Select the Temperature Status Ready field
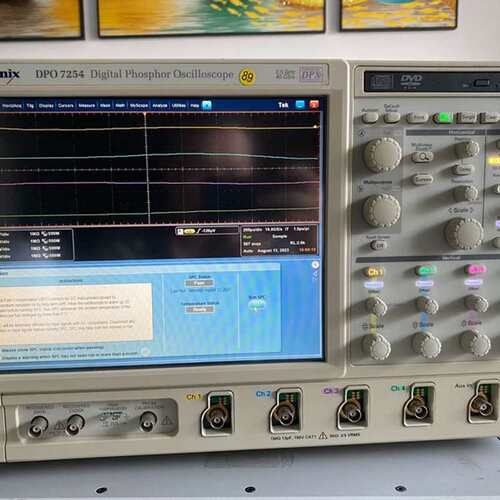 click(199, 310)
